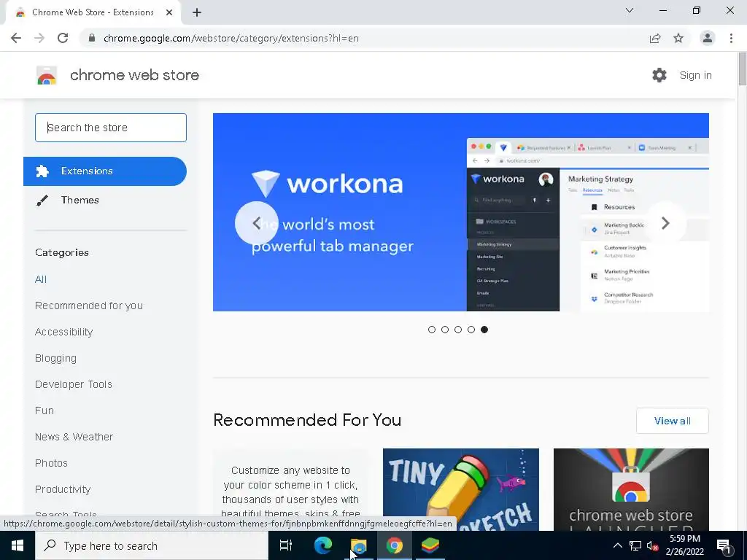747x560 pixels.
Task: Focus the Search the store field
Action: 111,128
